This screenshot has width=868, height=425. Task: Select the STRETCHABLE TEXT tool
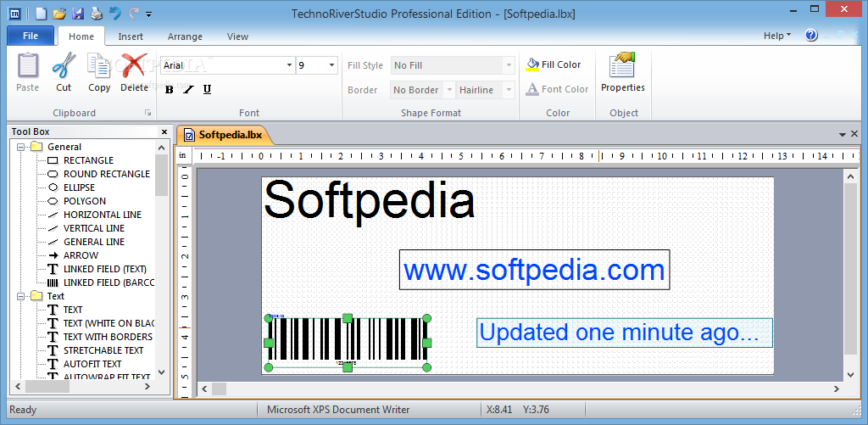click(95, 350)
